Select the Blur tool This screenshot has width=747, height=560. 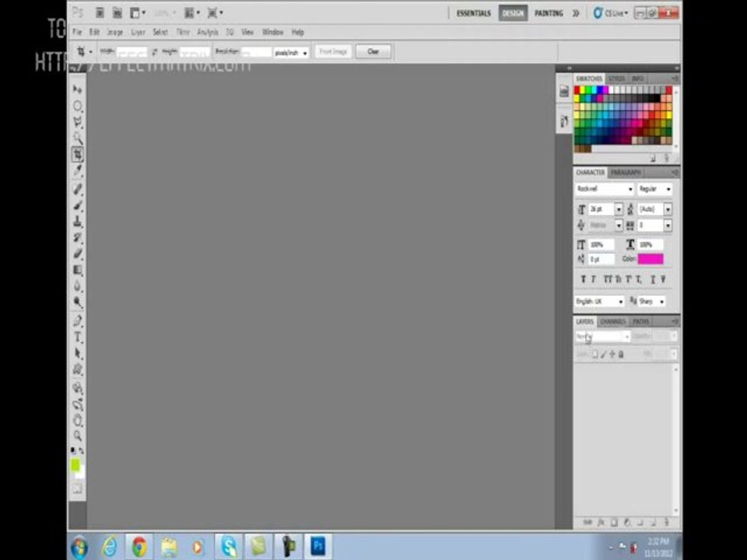[x=78, y=286]
